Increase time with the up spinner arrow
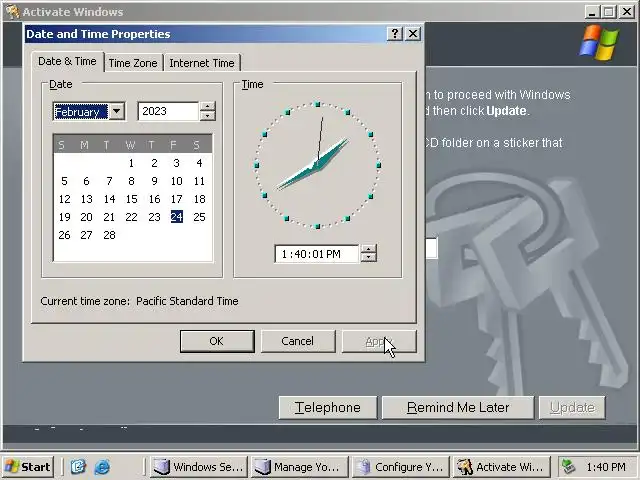Viewport: 640px width, 480px height. (369, 249)
